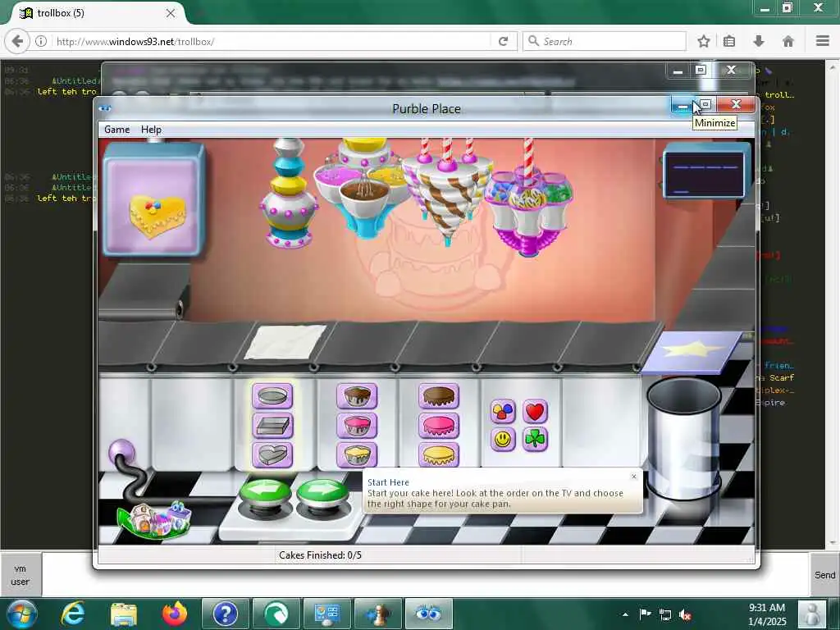The height and width of the screenshot is (630, 840).
Task: Switch to Firefox in the taskbar
Action: coord(175,614)
